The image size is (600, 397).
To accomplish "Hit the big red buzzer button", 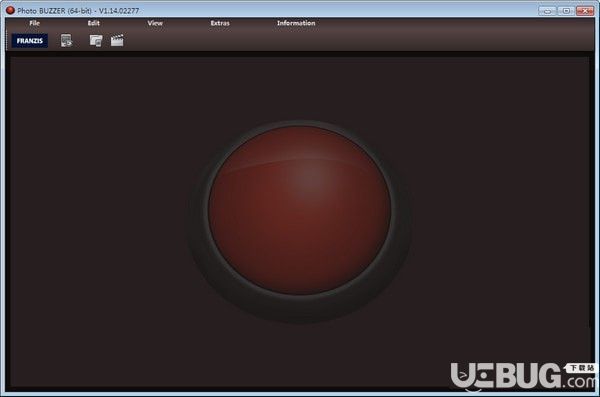I will (300, 210).
